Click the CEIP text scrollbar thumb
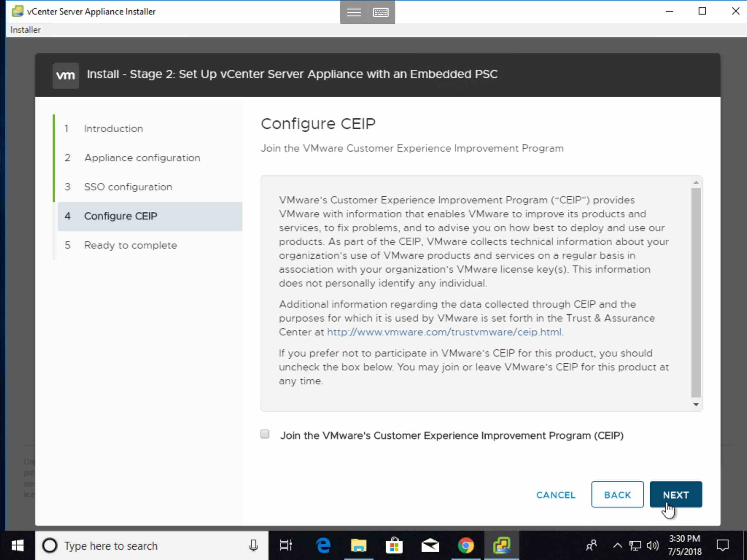 coord(696,293)
